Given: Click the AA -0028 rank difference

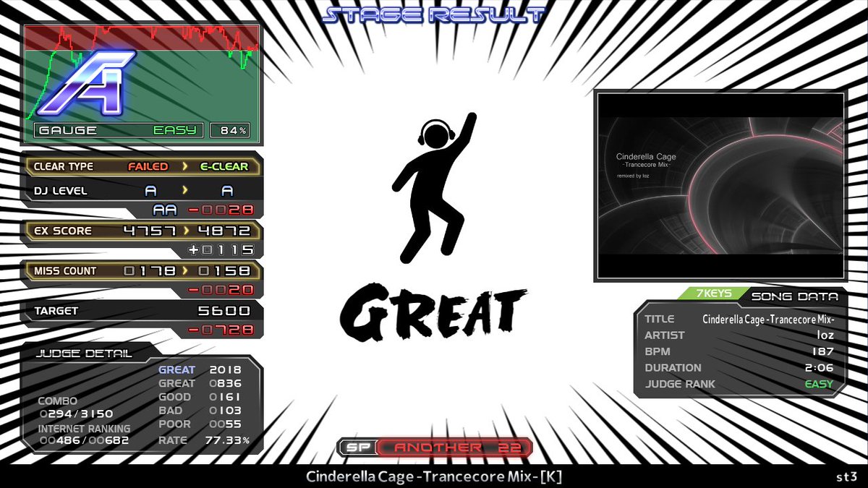Looking at the screenshot, I should pos(203,210).
